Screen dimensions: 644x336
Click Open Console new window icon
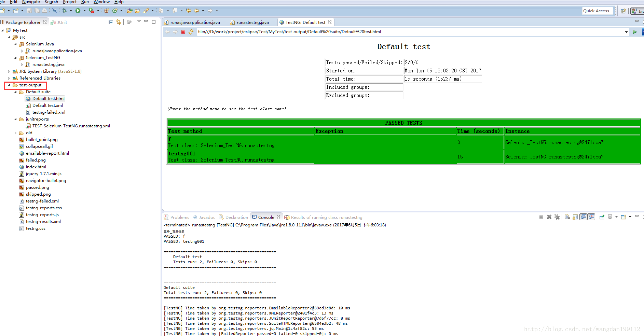point(624,217)
